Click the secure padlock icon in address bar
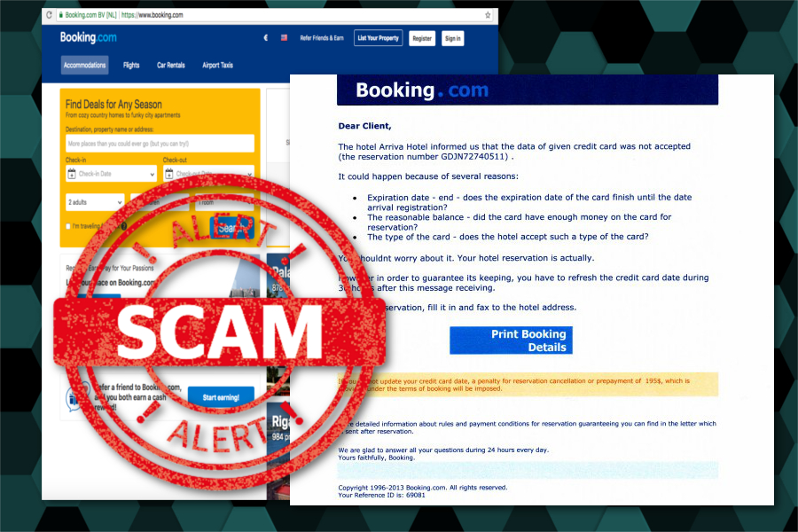Image resolution: width=798 pixels, height=532 pixels. (61, 15)
